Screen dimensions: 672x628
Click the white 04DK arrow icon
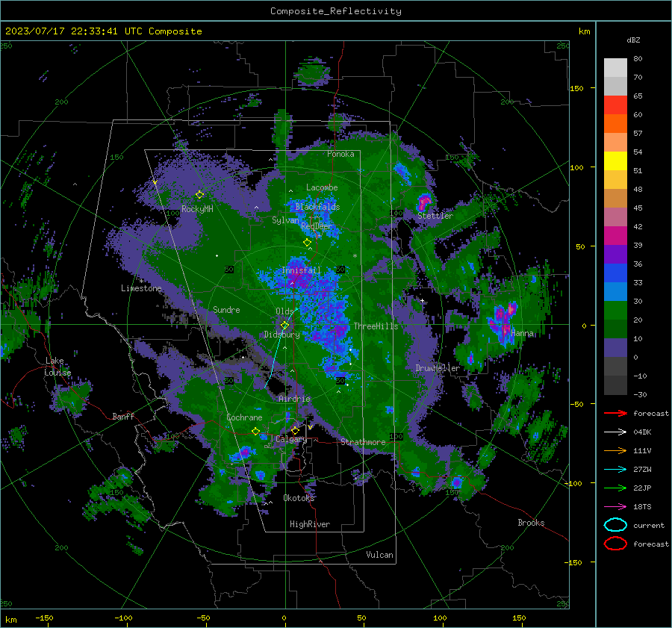coord(615,432)
